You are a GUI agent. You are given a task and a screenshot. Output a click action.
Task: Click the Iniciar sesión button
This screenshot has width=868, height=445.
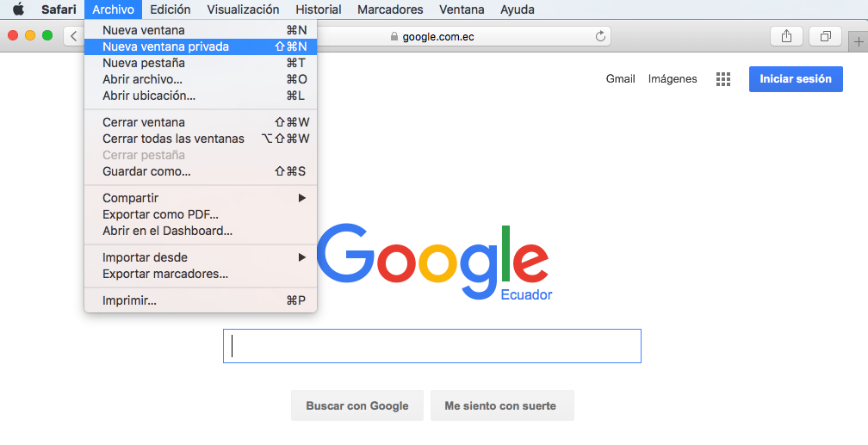click(796, 79)
